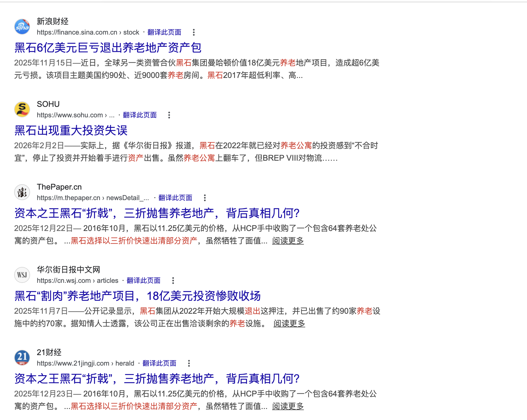
Task: Translate the ThePaper.cn result page
Action: coord(175,198)
